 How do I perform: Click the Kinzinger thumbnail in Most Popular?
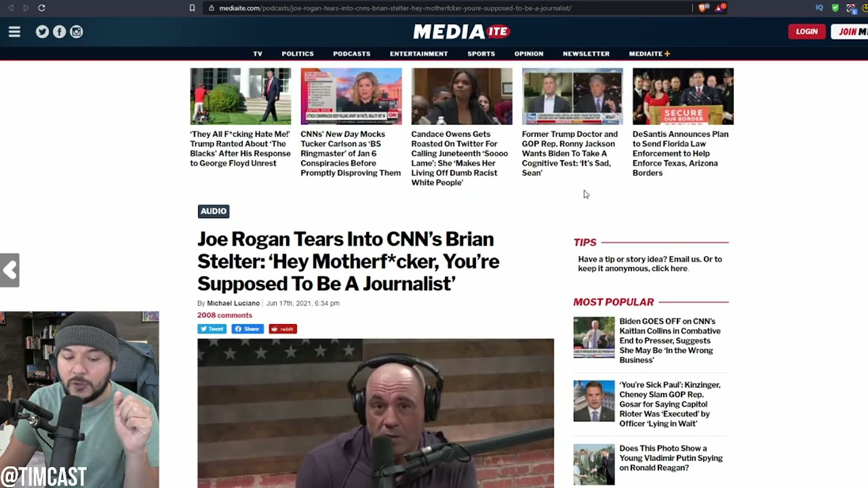594,401
